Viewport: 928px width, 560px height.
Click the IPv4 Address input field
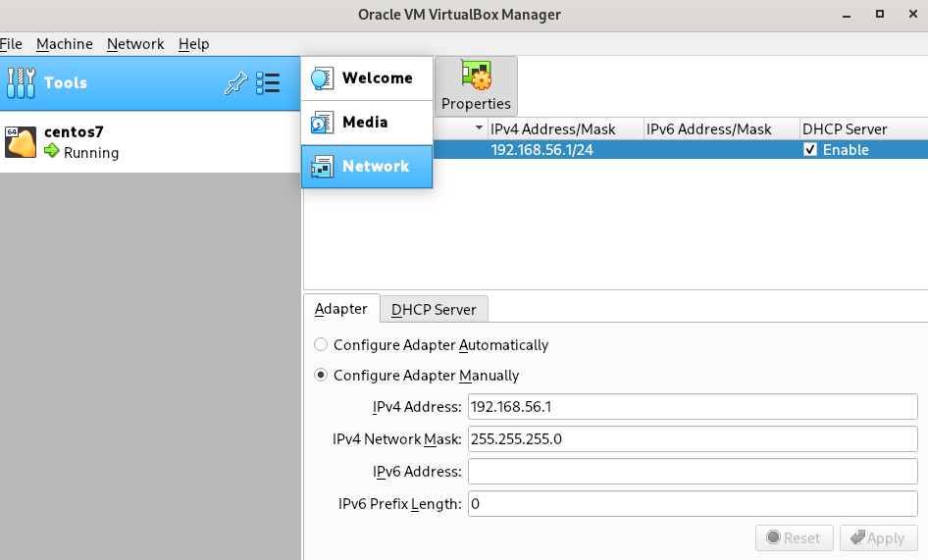point(693,407)
